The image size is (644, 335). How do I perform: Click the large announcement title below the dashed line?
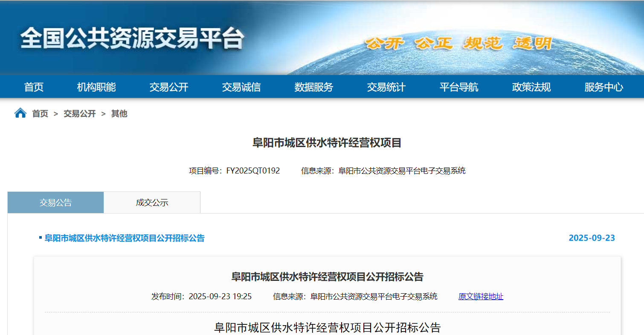pos(327,328)
